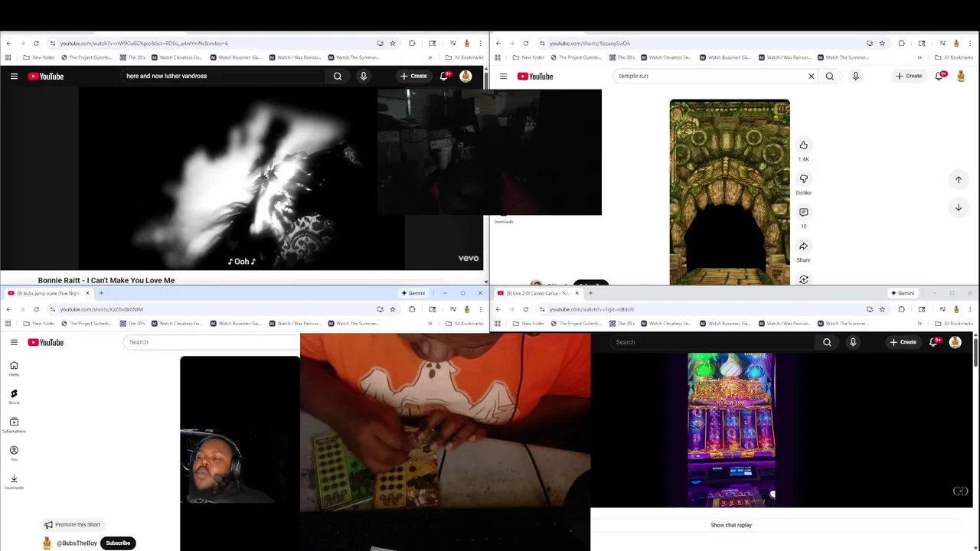Open notifications bell in the Bonnie Raitt window

pos(444,76)
